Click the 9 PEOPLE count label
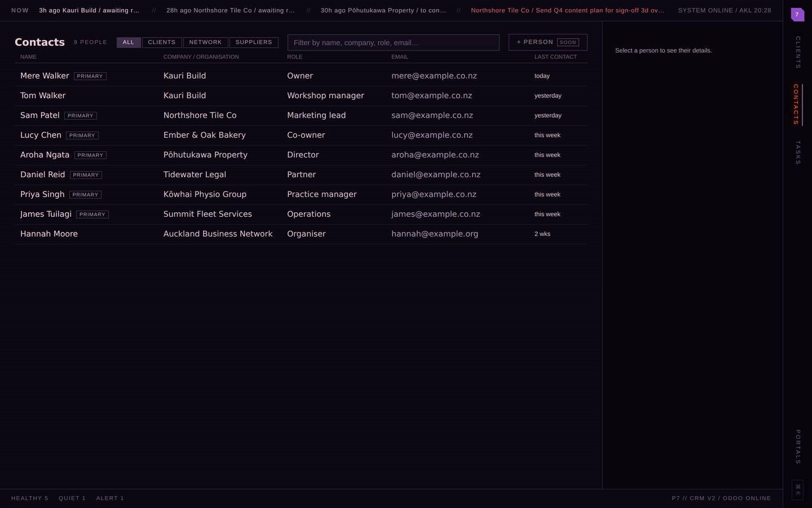 pos(90,42)
